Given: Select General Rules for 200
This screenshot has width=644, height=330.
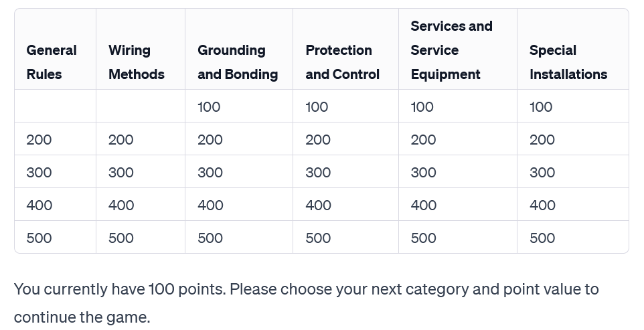Looking at the screenshot, I should point(39,140).
